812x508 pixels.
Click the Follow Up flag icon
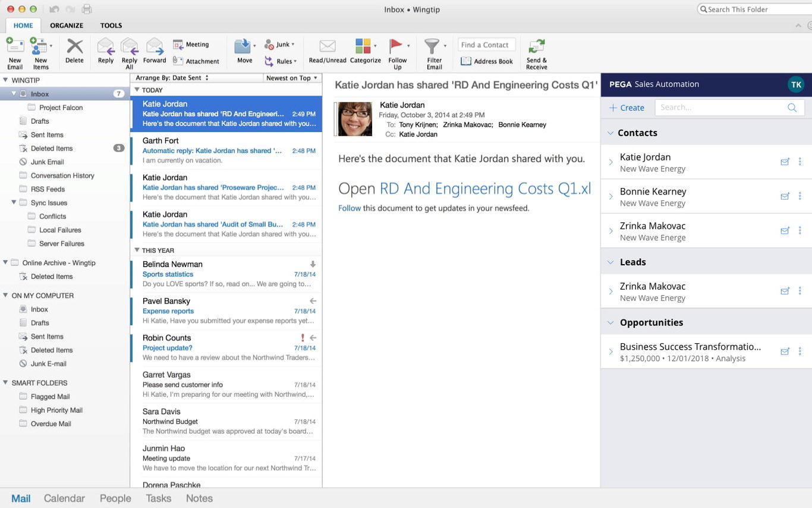tap(396, 46)
